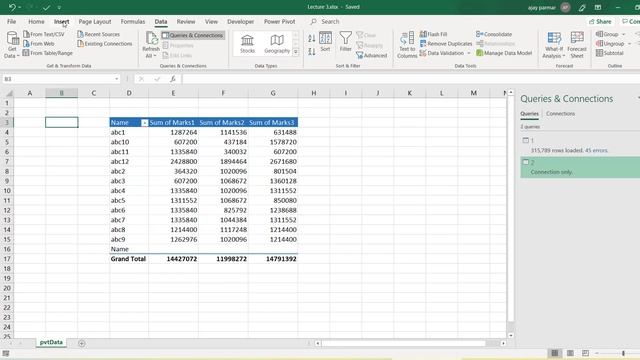The image size is (640, 360).
Task: Expand the Data Types gallery
Action: 296,52
